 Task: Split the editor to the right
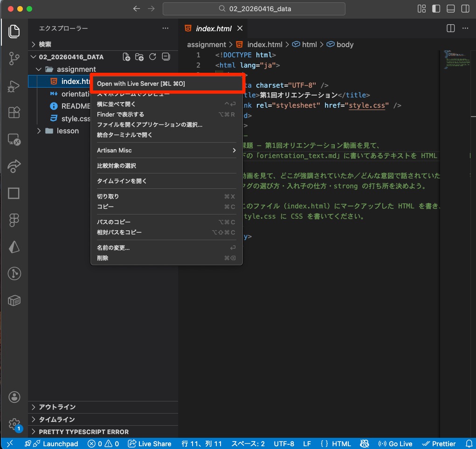click(x=451, y=28)
